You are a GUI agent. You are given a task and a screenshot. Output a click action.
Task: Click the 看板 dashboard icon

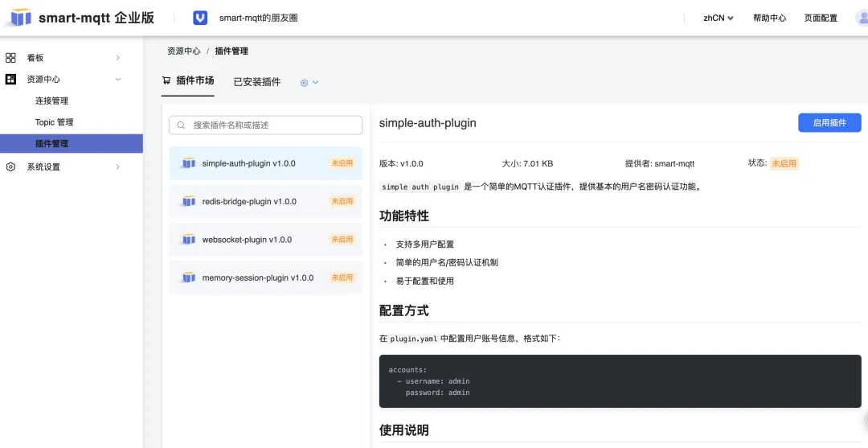point(10,58)
